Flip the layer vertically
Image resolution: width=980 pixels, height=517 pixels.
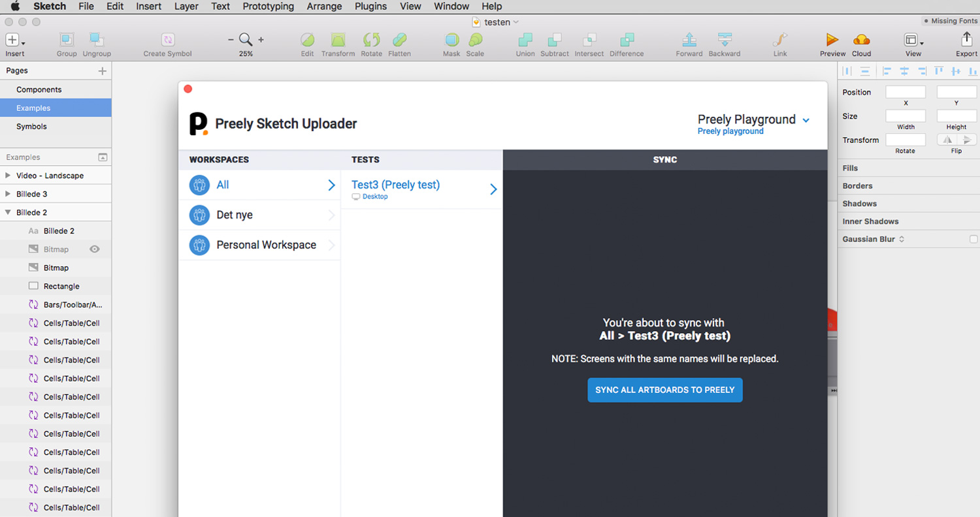click(967, 140)
